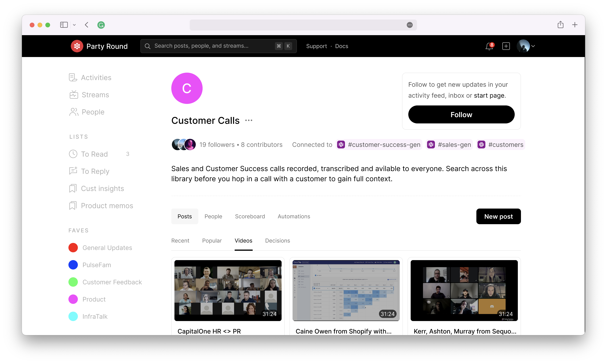The image size is (607, 364).
Task: Click the Party Round logo
Action: click(x=77, y=46)
